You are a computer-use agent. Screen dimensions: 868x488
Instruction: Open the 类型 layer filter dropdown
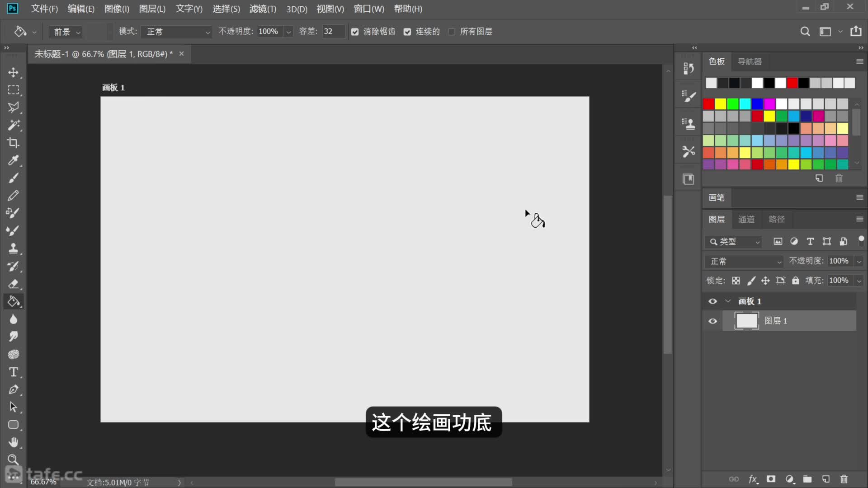tap(732, 242)
